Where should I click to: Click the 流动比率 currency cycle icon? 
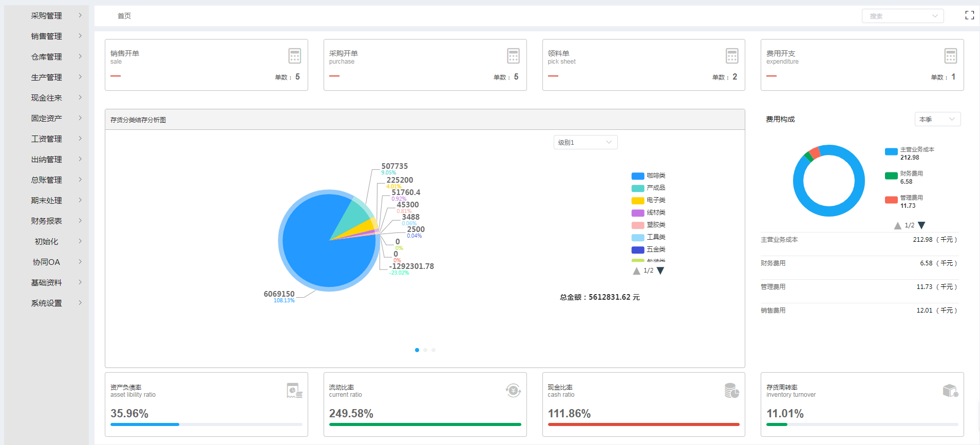[x=513, y=391]
